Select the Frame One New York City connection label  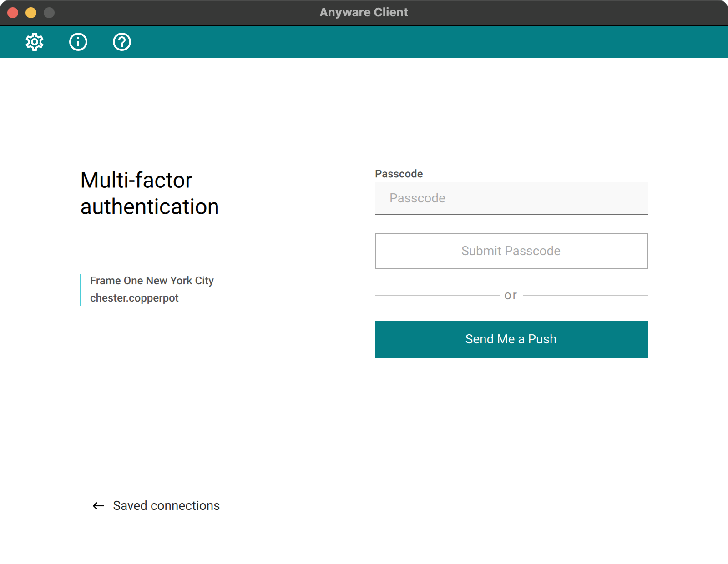pyautogui.click(x=152, y=281)
